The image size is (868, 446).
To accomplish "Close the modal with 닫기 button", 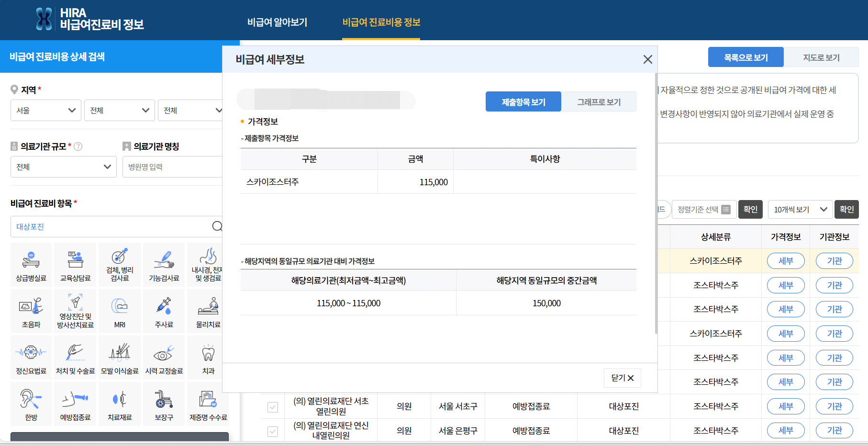I will [x=622, y=378].
